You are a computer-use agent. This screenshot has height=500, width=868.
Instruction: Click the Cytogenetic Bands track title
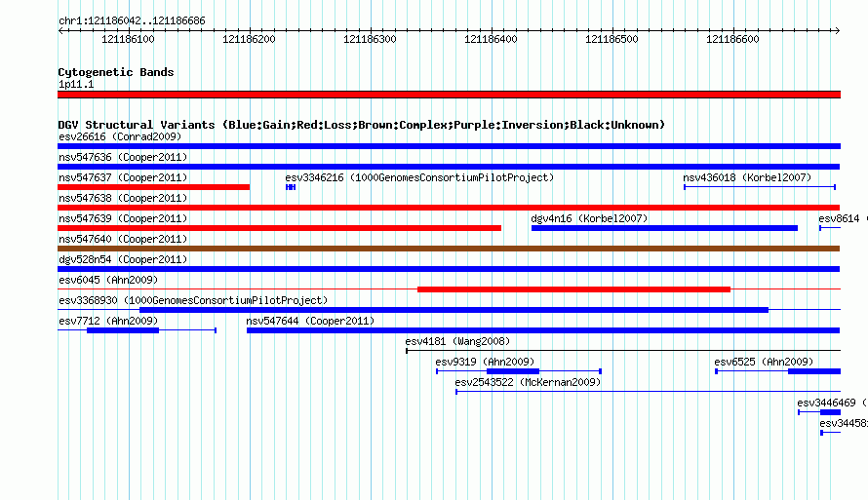click(x=116, y=72)
